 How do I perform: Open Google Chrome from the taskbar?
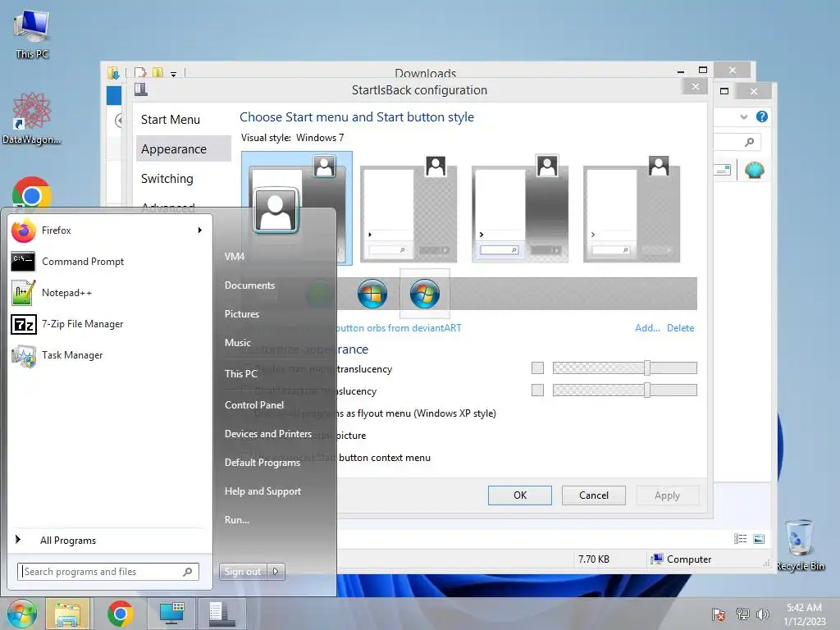pyautogui.click(x=120, y=614)
